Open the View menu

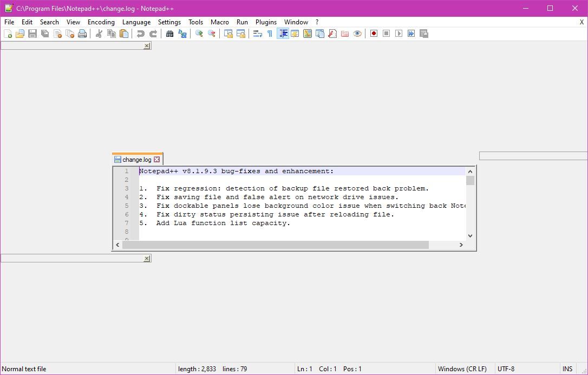pyautogui.click(x=74, y=22)
